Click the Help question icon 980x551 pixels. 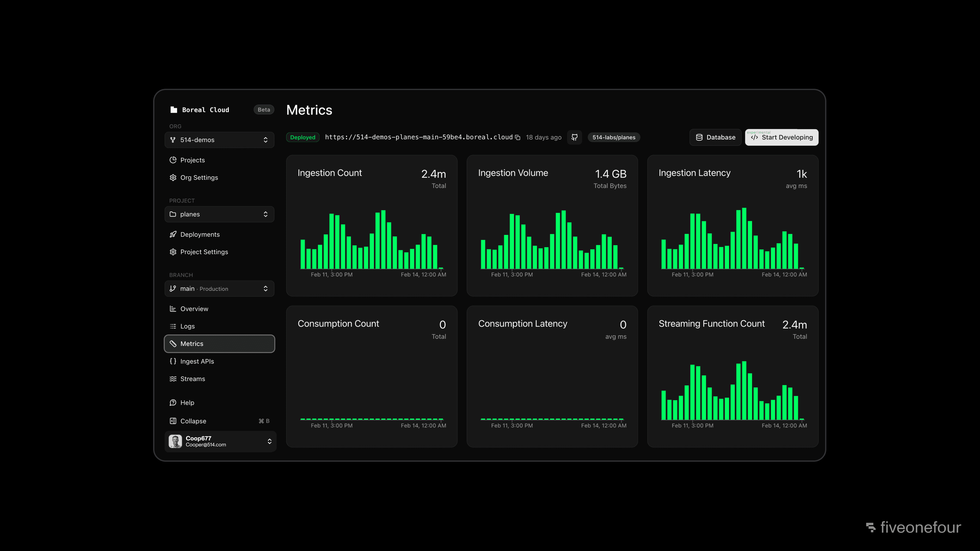click(x=173, y=402)
